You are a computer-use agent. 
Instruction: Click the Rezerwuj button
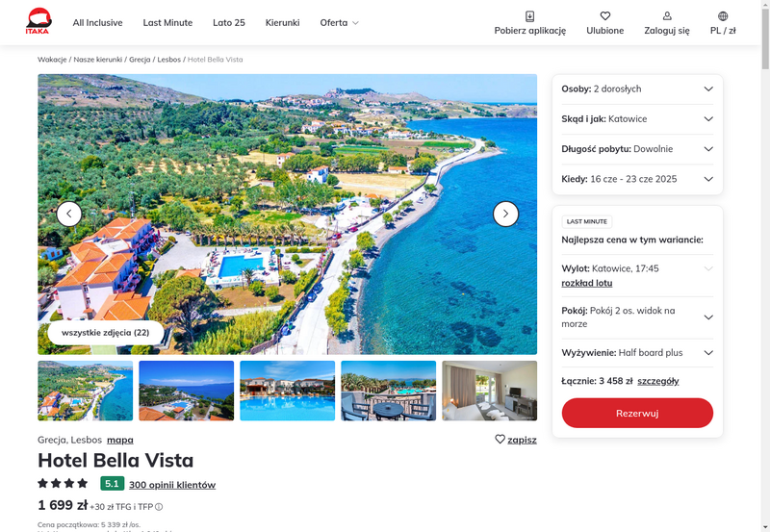pyautogui.click(x=637, y=413)
